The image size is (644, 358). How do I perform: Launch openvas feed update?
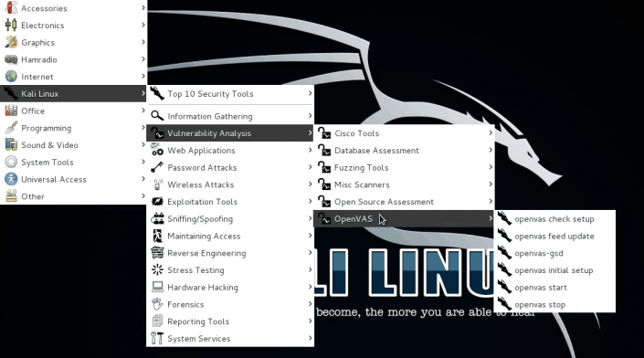[554, 236]
